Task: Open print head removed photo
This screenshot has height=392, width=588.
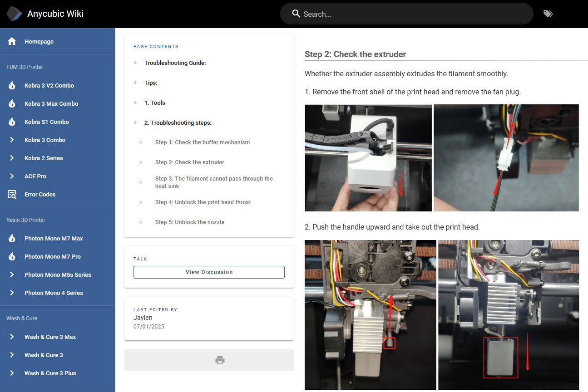Action: (509, 315)
